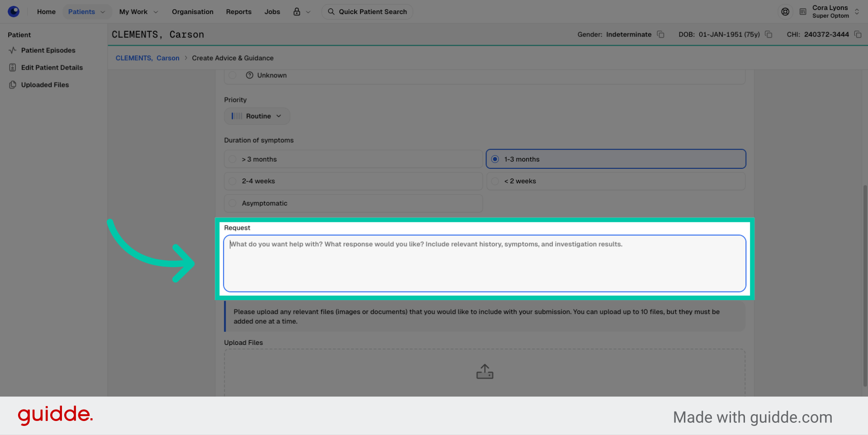868x435 pixels.
Task: Expand the chevron next to the lock icon
Action: point(308,12)
